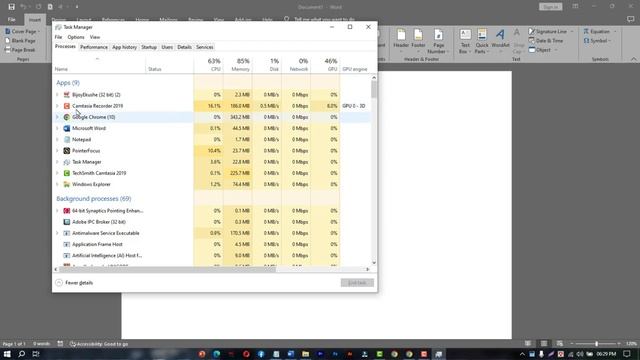Click the TechSmith Camtasia 2019 process icon
640x360 pixels.
67,173
